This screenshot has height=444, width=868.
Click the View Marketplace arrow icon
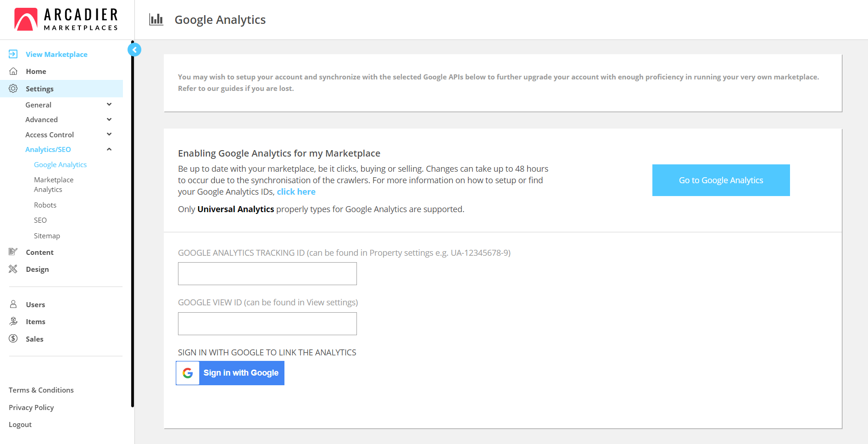13,54
